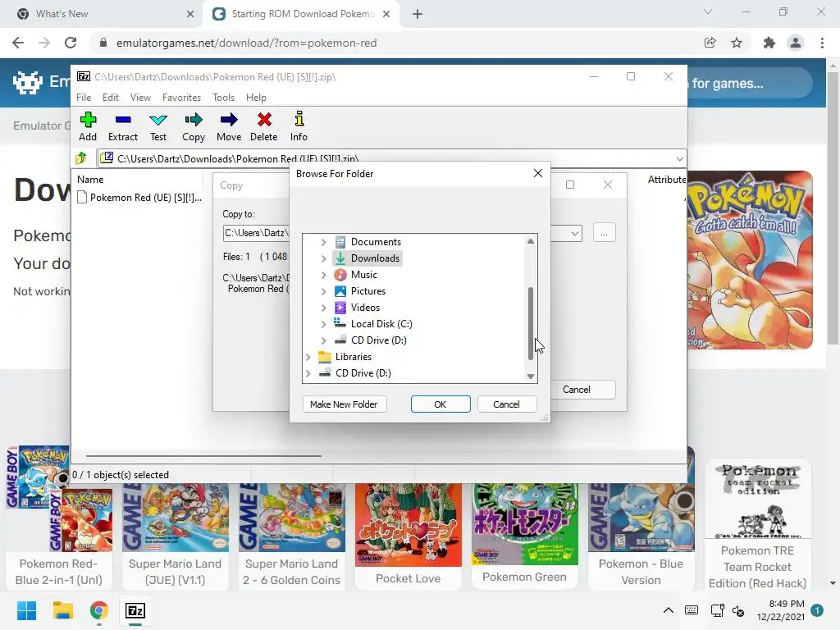Open Chrome extensions puzzle icon
Viewport: 840px width, 630px height.
tap(769, 43)
